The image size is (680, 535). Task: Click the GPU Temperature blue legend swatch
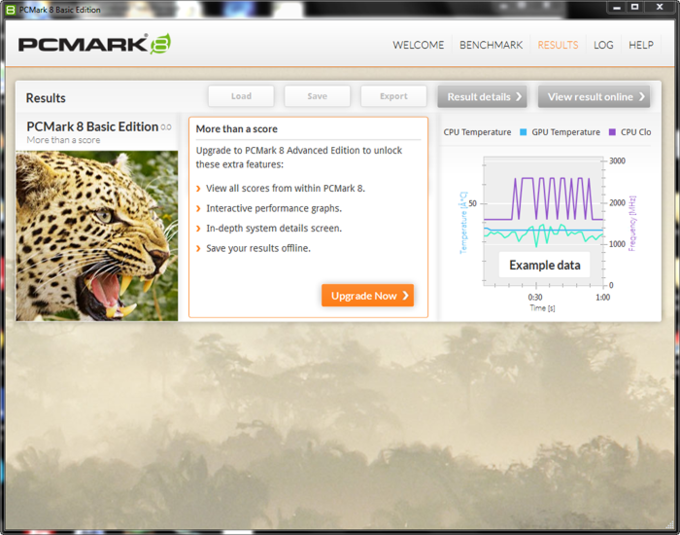click(523, 132)
